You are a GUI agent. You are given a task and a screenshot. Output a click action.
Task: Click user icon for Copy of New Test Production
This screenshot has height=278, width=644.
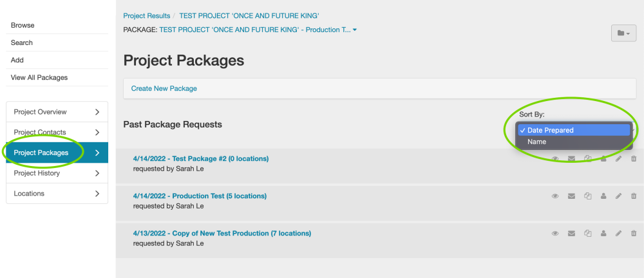coord(603,234)
